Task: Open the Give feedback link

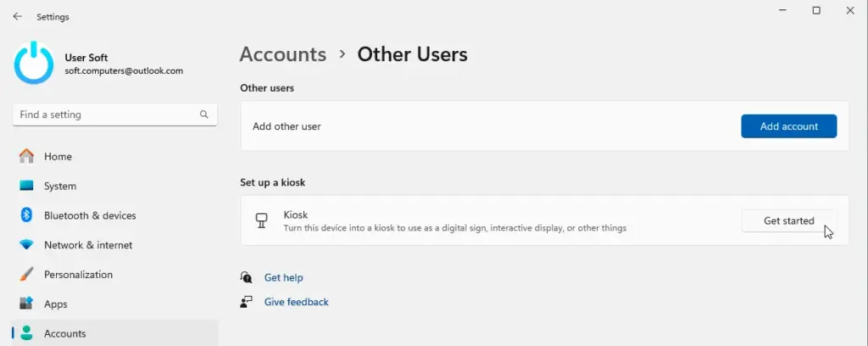Action: (x=296, y=302)
